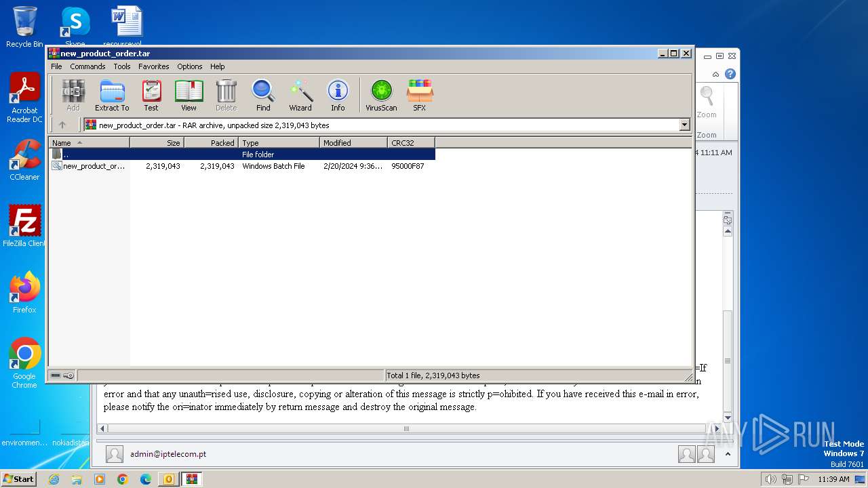Open the Find tool
Viewport: 868px width, 488px height.
pyautogui.click(x=263, y=95)
